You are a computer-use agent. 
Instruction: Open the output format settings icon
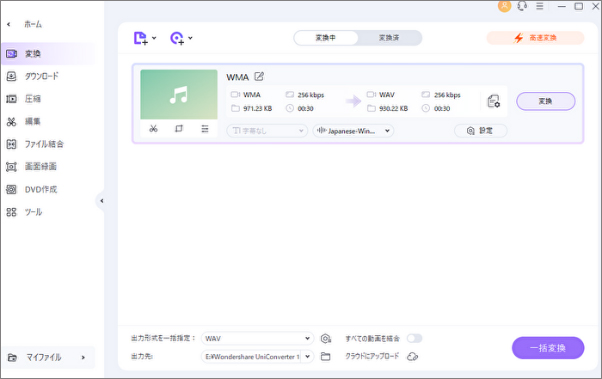pos(493,101)
